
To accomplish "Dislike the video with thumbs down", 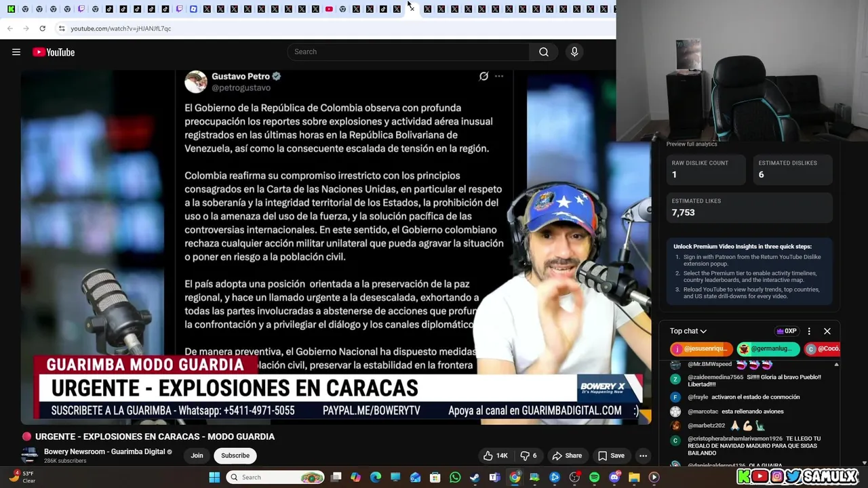I will tap(528, 455).
